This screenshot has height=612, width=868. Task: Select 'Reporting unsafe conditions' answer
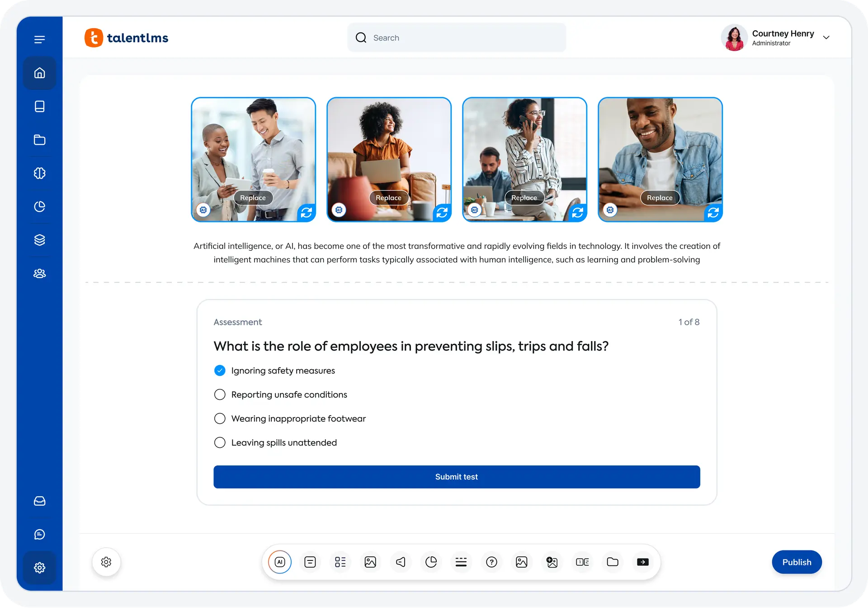point(220,394)
